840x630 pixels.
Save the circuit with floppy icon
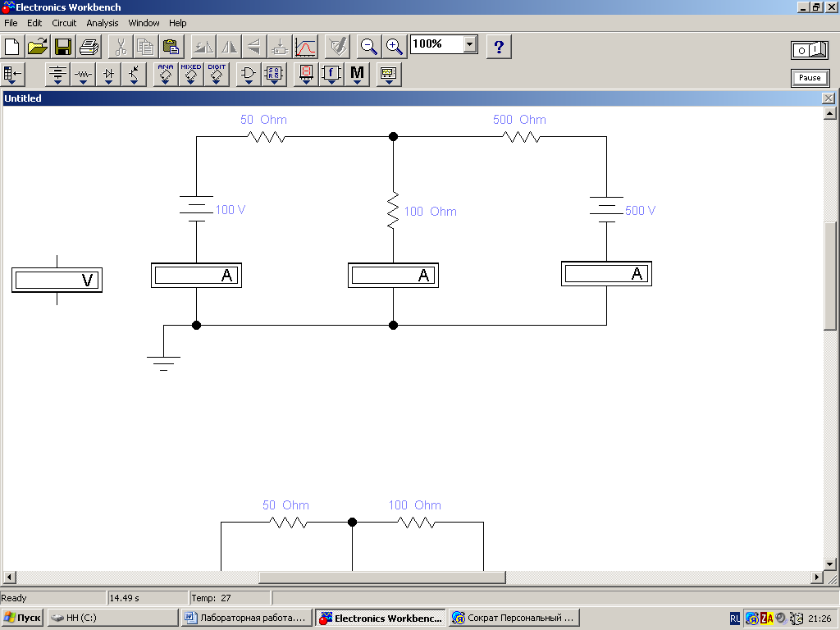[63, 47]
